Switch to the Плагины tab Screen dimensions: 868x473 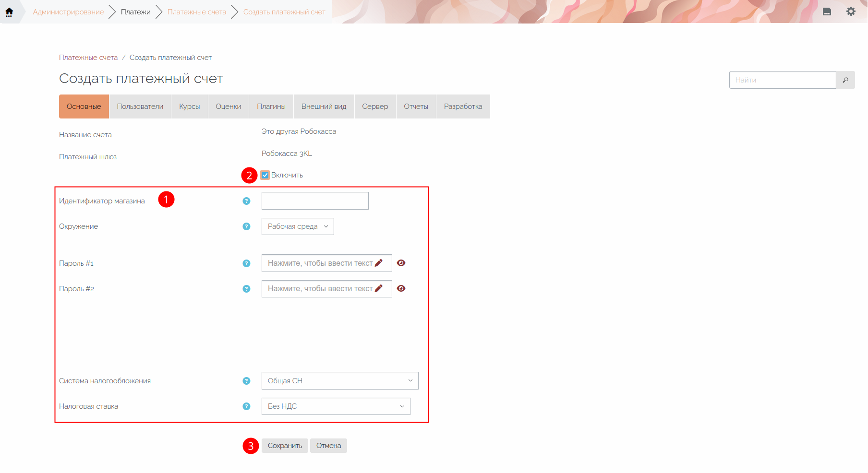[271, 106]
